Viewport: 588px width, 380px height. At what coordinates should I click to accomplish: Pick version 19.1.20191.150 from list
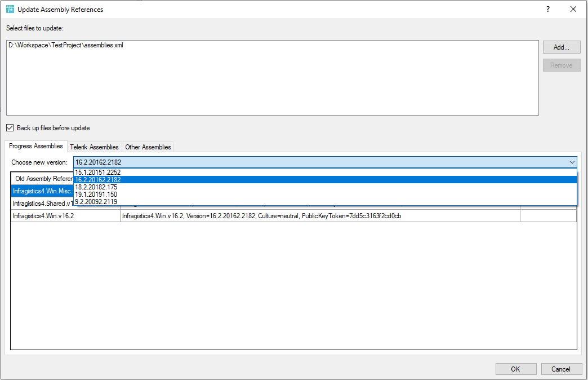click(96, 195)
